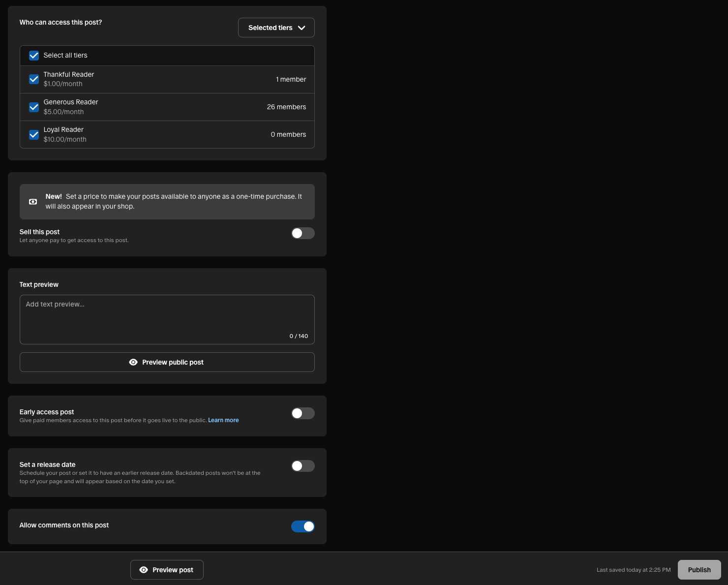Click the eye icon in Preview public post
Screen dimensions: 728x585
(133, 362)
